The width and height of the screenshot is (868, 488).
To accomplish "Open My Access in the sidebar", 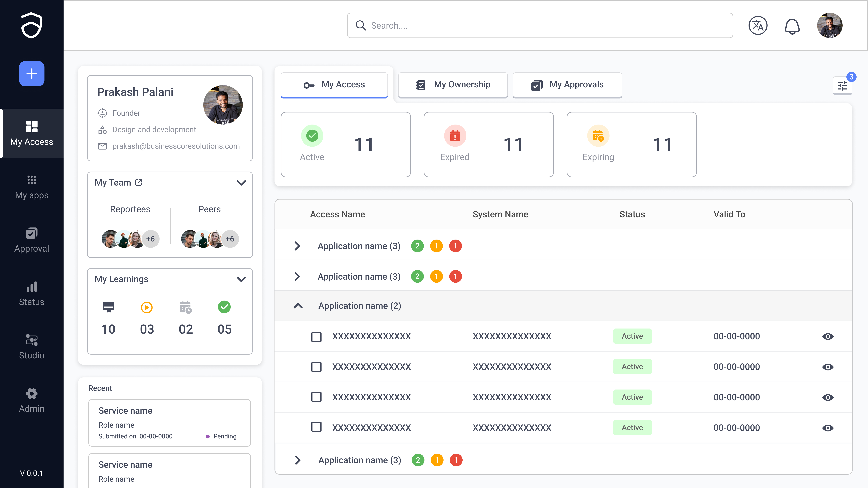I will click(32, 133).
